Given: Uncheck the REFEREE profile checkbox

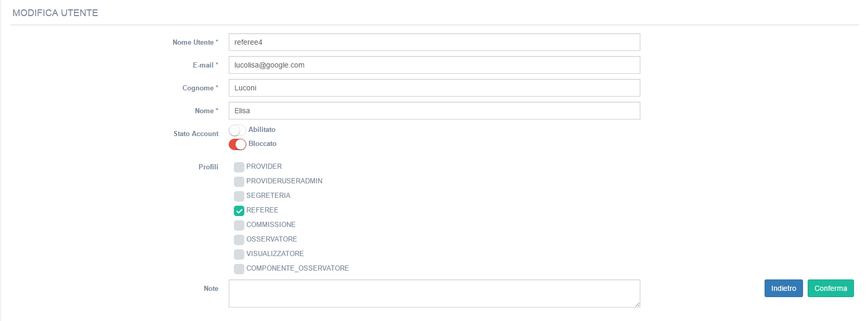Looking at the screenshot, I should (x=239, y=210).
